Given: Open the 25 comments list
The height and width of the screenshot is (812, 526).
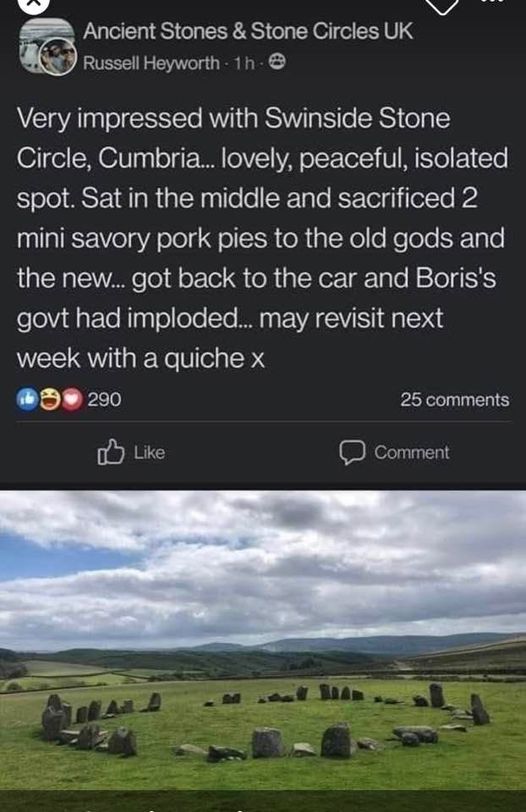Looking at the screenshot, I should point(455,400).
